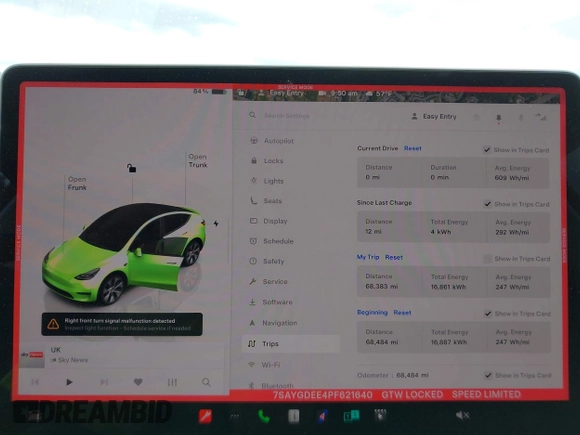Image resolution: width=580 pixels, height=435 pixels.
Task: Open Schedule settings
Action: point(272,241)
